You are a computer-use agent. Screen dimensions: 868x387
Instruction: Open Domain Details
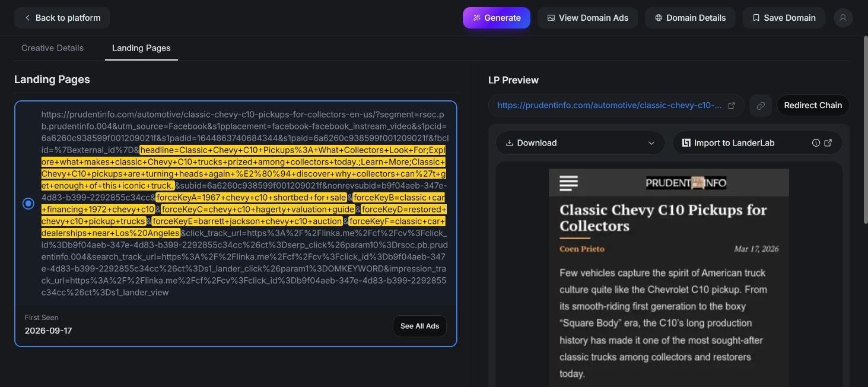(690, 18)
